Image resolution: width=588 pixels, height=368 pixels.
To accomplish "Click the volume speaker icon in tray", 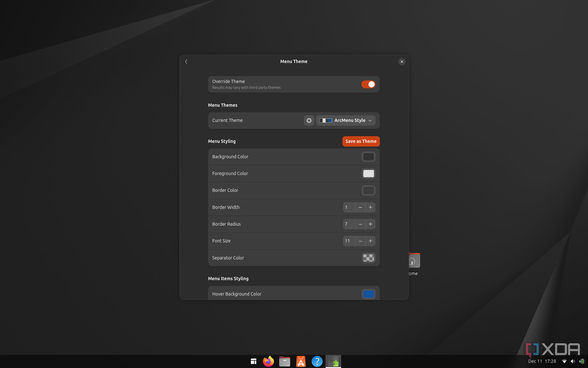I will [573, 361].
